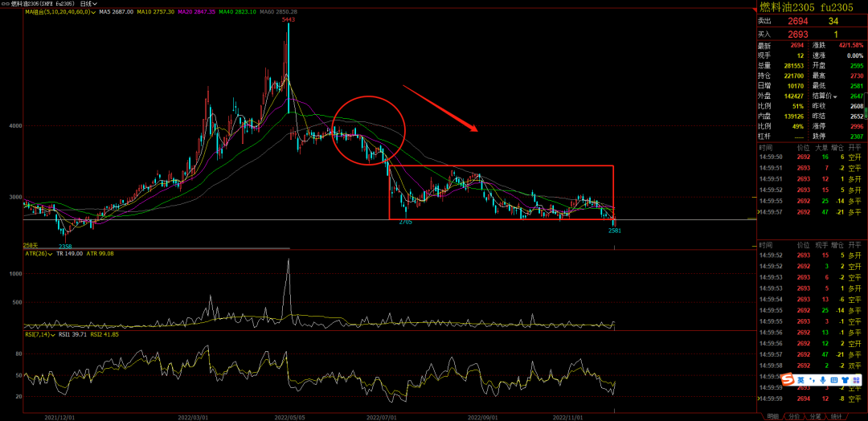Screen dimensions: 868x421
Task: Click the 2022/05/05 date axis label
Action: tap(290, 417)
